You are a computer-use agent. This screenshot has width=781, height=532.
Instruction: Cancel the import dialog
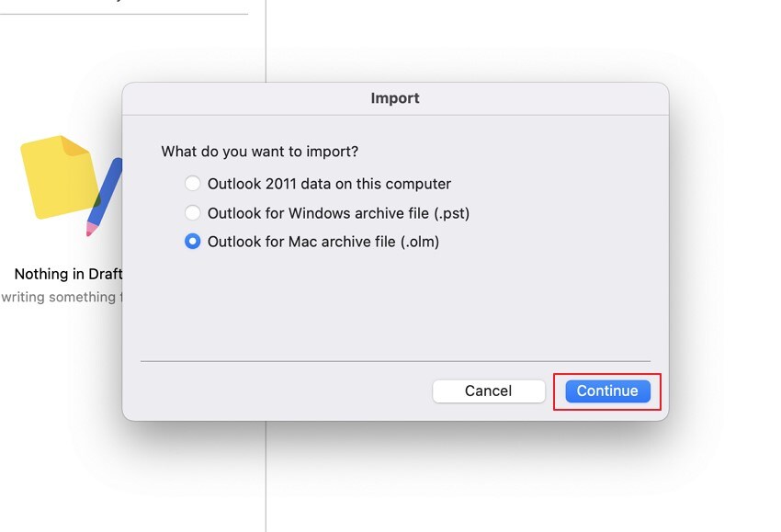tap(488, 391)
